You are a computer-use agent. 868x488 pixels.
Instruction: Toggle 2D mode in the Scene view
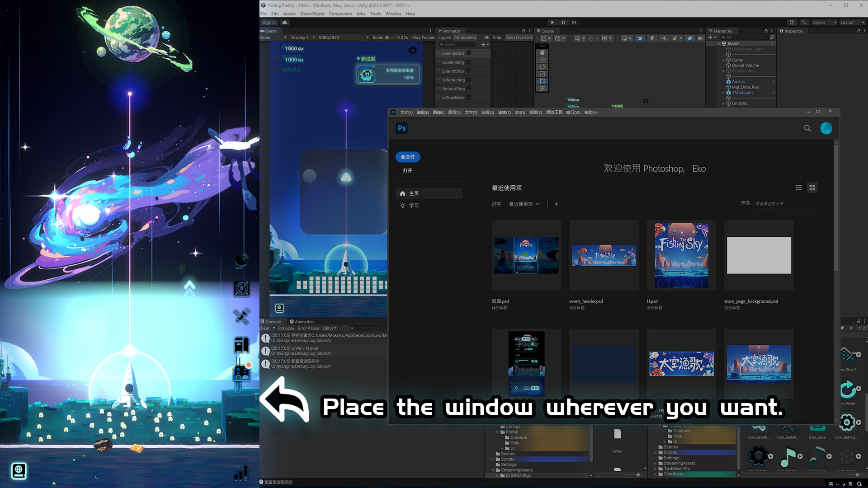tap(640, 38)
